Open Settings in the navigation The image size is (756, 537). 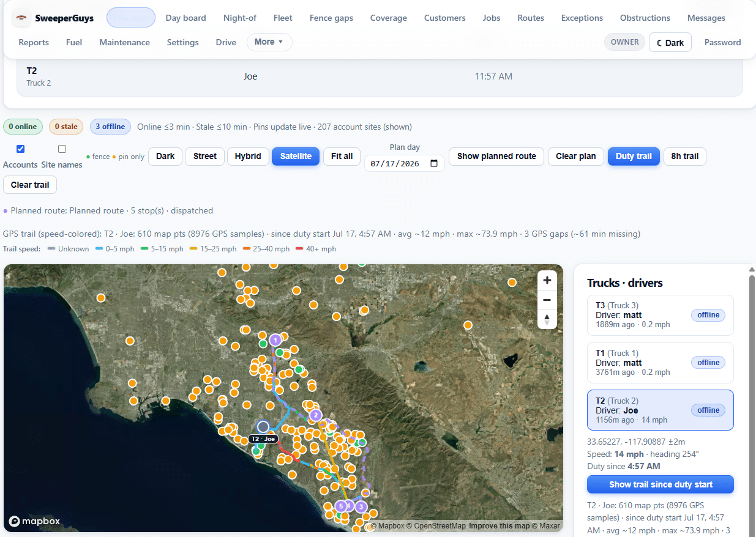[x=183, y=42]
